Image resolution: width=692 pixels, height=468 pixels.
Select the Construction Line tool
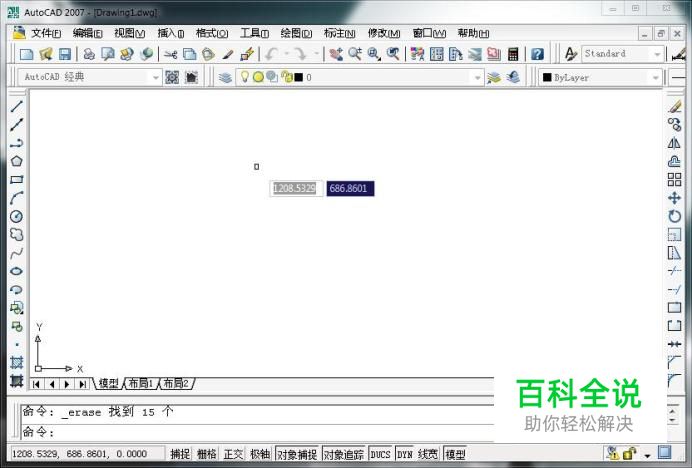17,125
